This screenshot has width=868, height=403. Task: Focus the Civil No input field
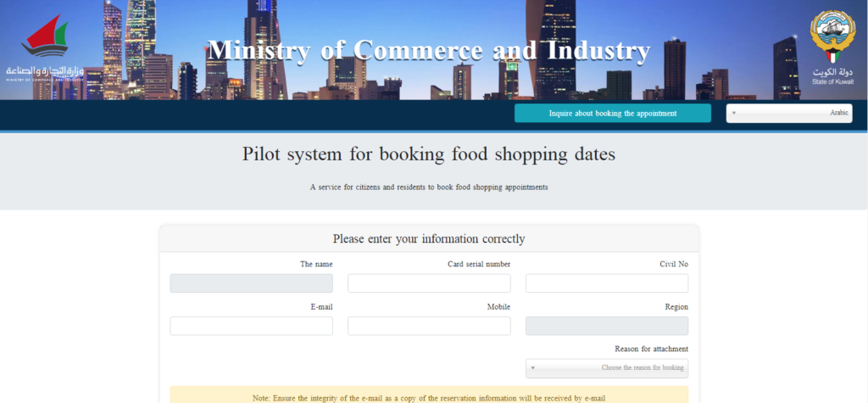(x=607, y=283)
